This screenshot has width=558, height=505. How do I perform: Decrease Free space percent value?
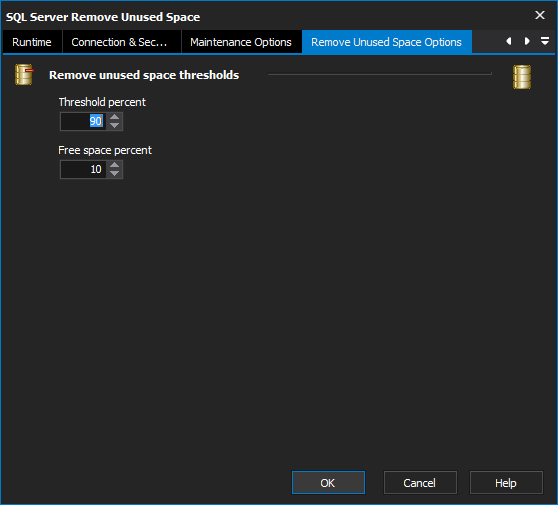(x=115, y=174)
